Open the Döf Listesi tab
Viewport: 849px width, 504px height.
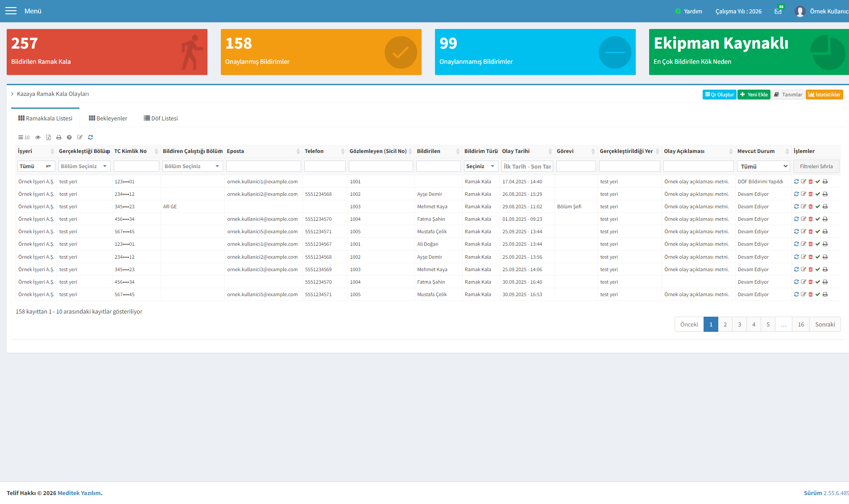[x=161, y=118]
